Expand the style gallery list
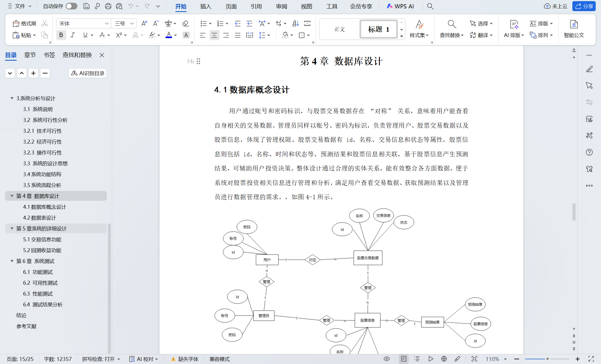The height and width of the screenshot is (364, 601). (x=402, y=36)
